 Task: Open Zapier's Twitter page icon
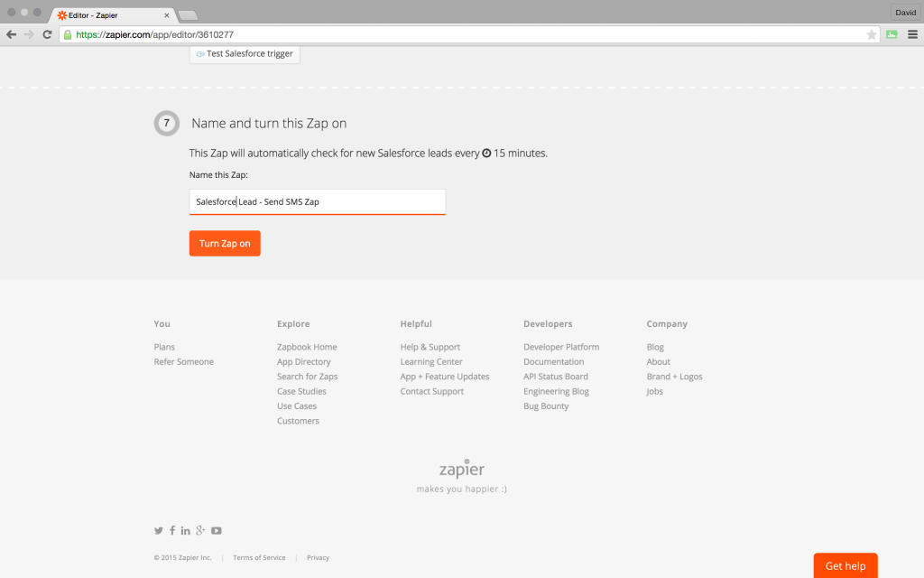(159, 531)
